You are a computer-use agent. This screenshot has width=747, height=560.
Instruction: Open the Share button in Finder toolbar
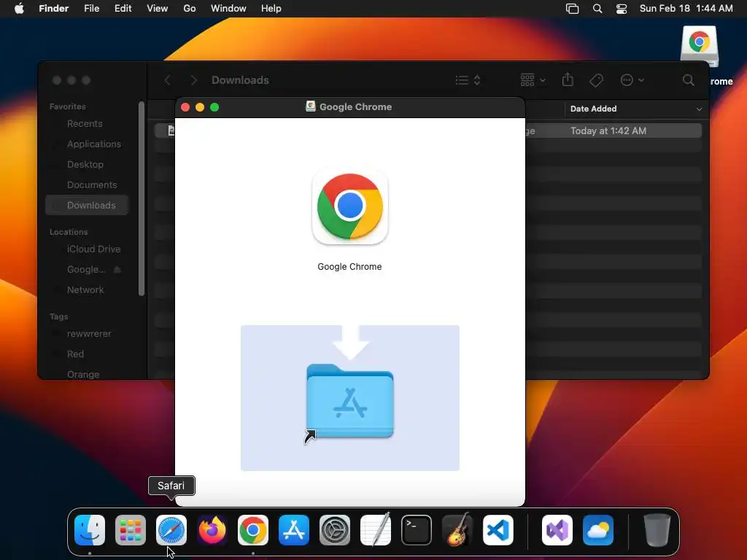[568, 79]
